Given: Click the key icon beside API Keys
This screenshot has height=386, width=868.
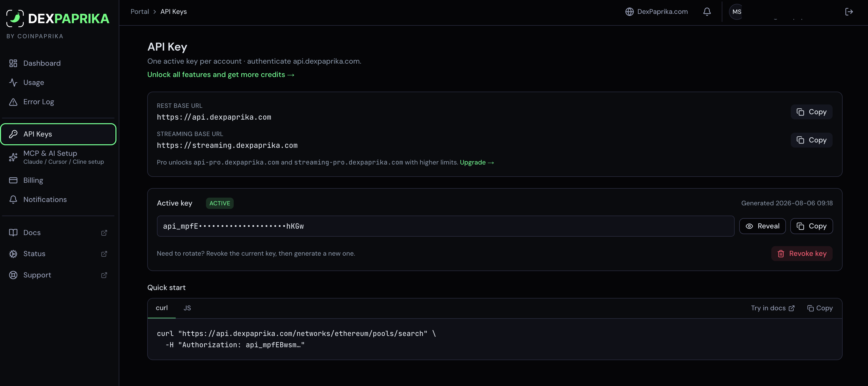Looking at the screenshot, I should (13, 134).
